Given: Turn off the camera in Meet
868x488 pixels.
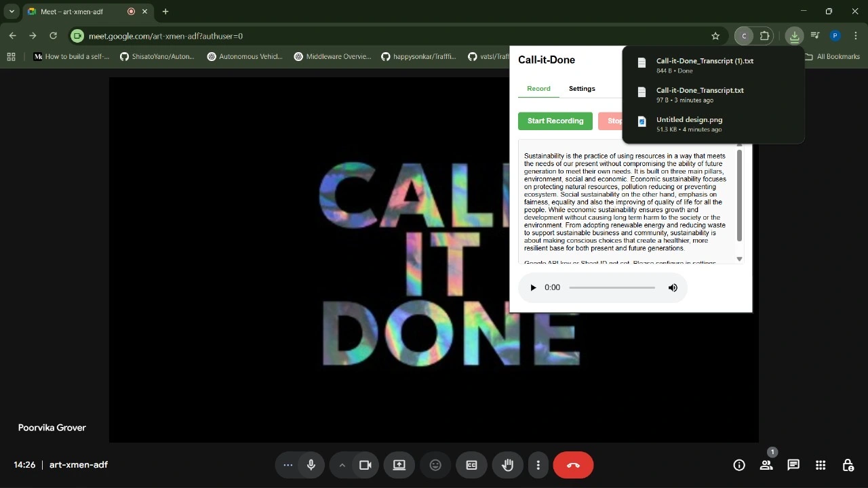Looking at the screenshot, I should (366, 465).
